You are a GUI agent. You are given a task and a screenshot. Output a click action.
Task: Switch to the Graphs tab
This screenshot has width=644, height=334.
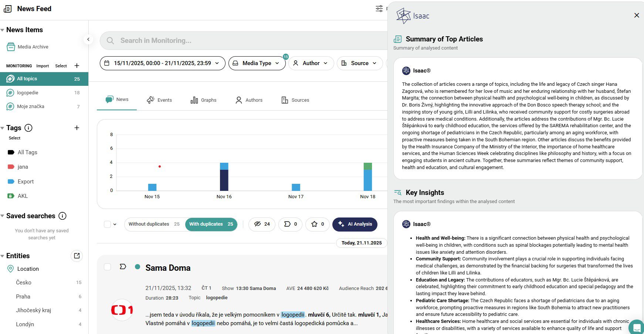[x=203, y=100]
